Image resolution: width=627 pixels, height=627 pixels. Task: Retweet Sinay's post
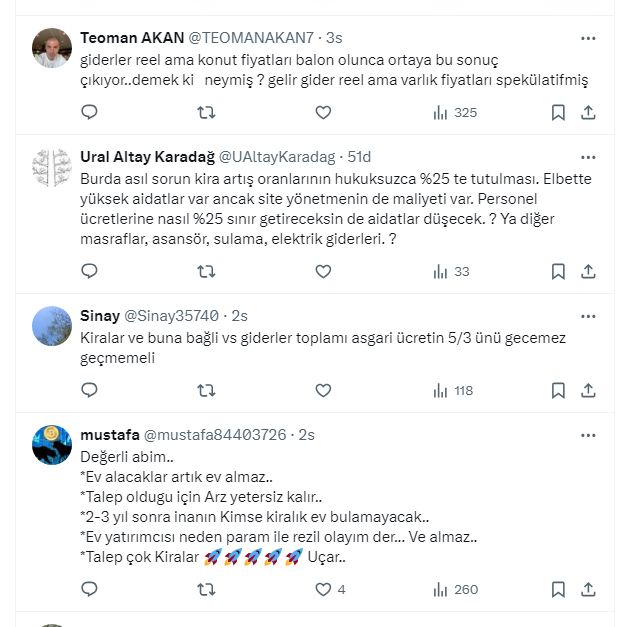206,391
